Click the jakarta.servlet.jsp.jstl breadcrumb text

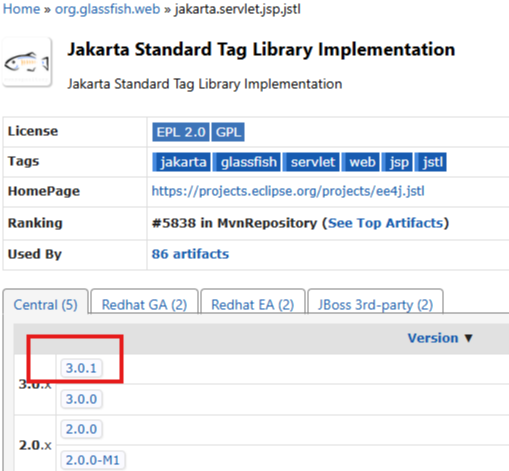(238, 9)
